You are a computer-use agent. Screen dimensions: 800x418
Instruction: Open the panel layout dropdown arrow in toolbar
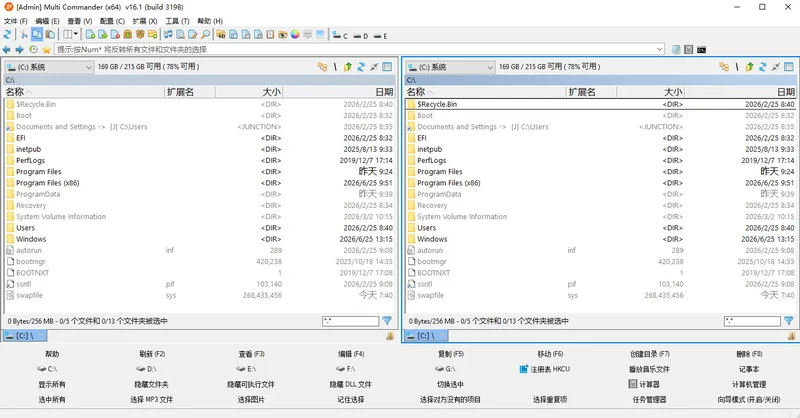click(76, 34)
